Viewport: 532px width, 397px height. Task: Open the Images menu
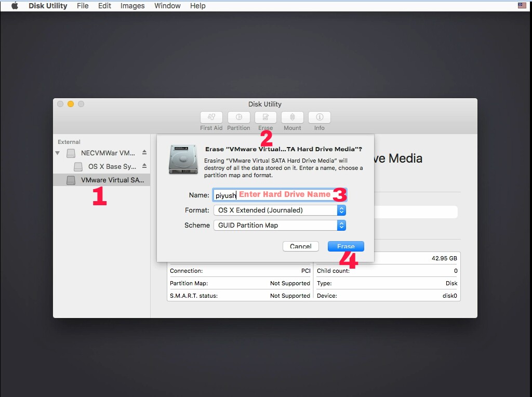pos(132,6)
